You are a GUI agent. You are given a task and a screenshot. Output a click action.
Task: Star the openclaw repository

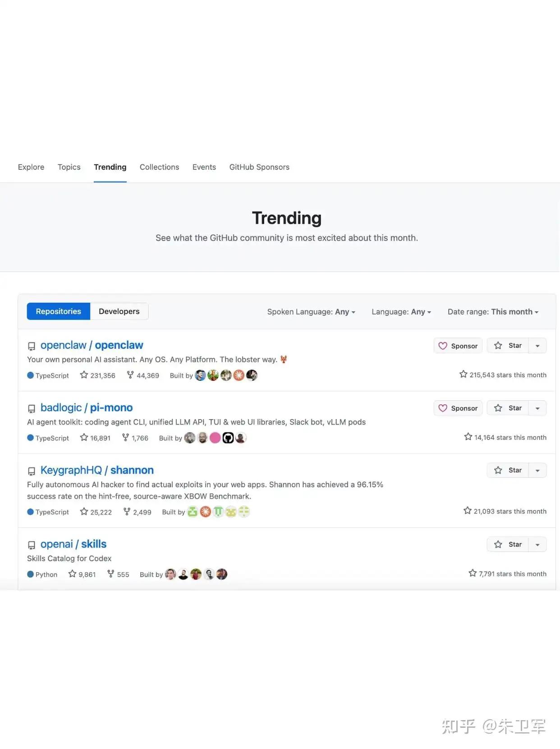(x=508, y=346)
